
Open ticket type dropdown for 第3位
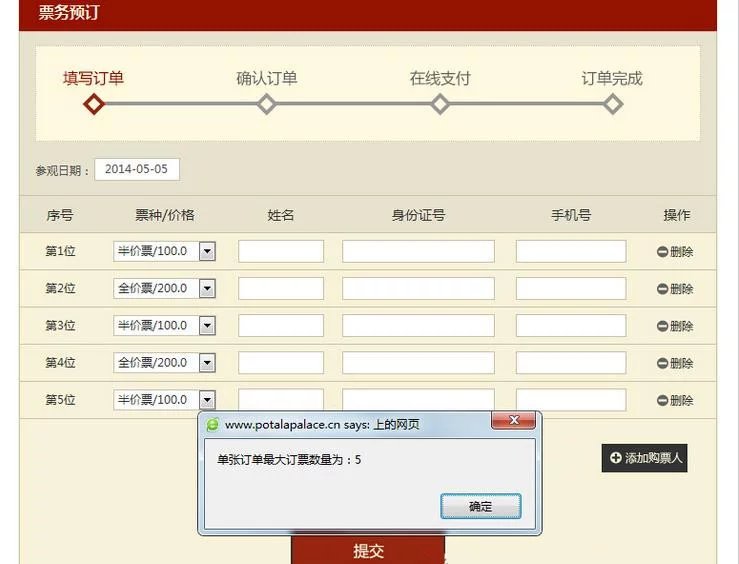pos(207,326)
